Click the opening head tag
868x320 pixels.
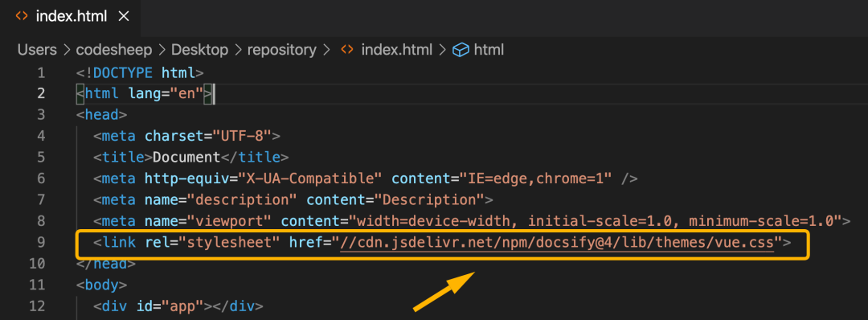[102, 115]
